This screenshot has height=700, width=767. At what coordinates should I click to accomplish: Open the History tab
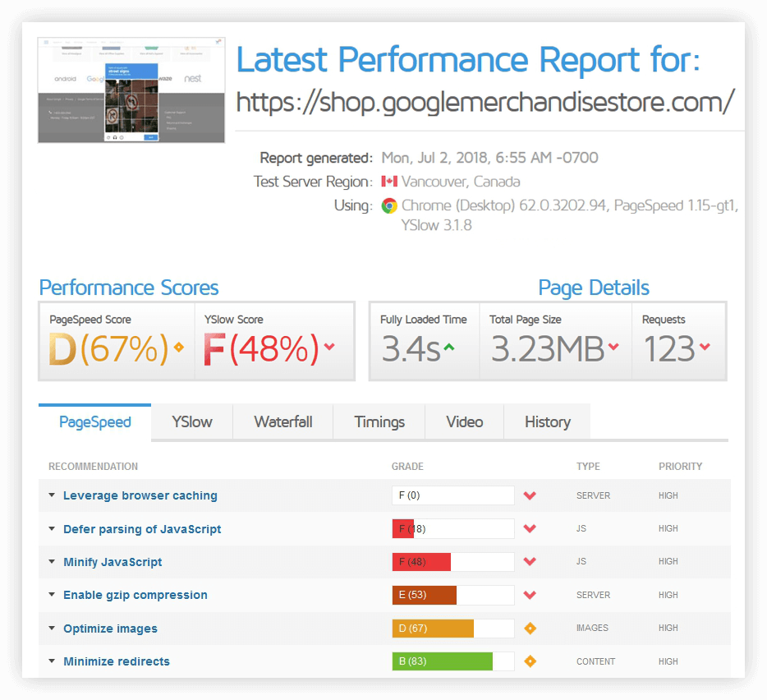point(548,422)
